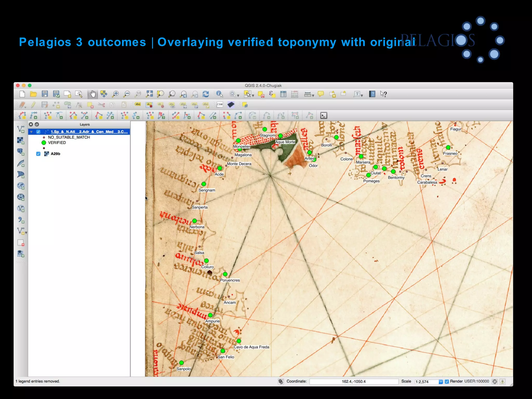Open the CSW MetaSearch plugin
Viewport: 532px width, 399px height.
220,104
